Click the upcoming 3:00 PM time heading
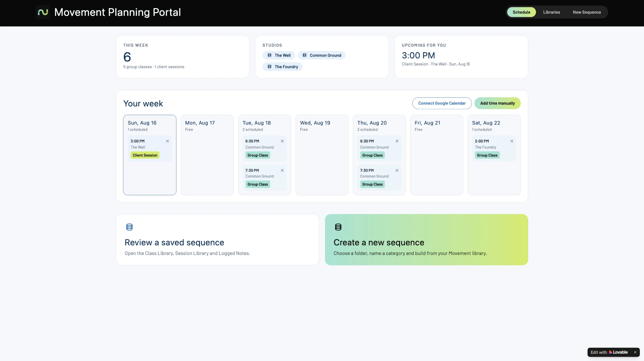Image resolution: width=644 pixels, height=361 pixels. (418, 55)
